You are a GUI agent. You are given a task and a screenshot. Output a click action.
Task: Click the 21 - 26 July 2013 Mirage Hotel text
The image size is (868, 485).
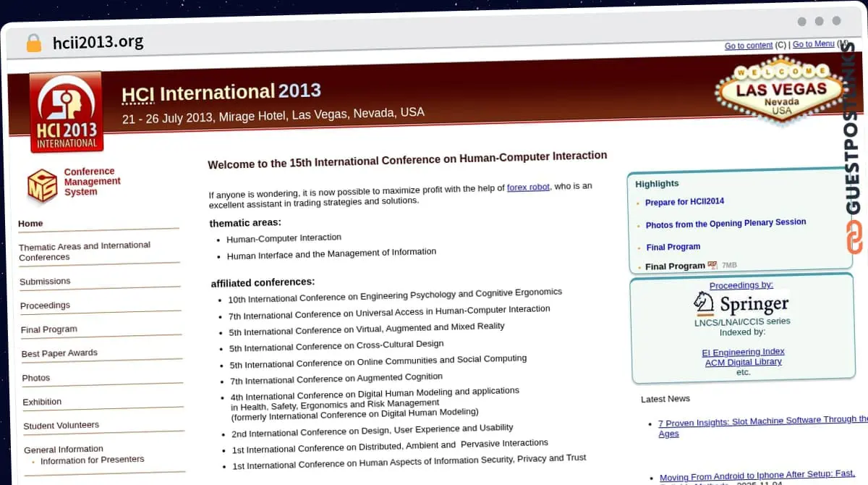[273, 116]
